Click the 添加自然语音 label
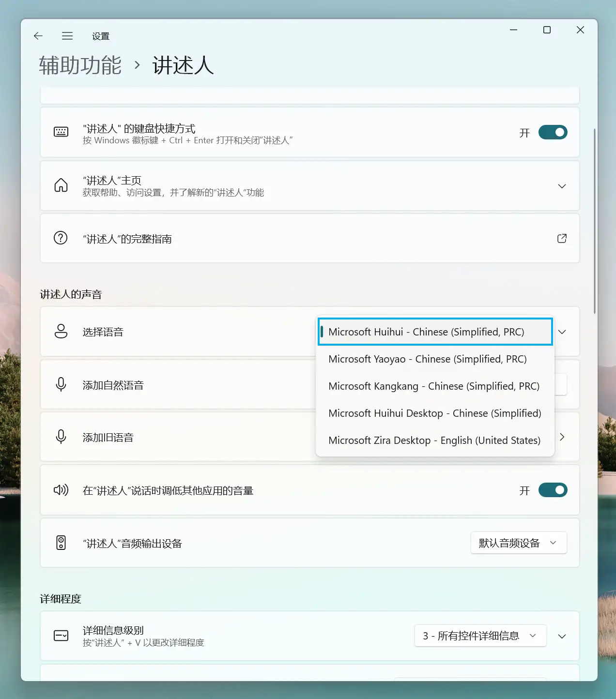Viewport: 616px width, 699px height. 113,385
